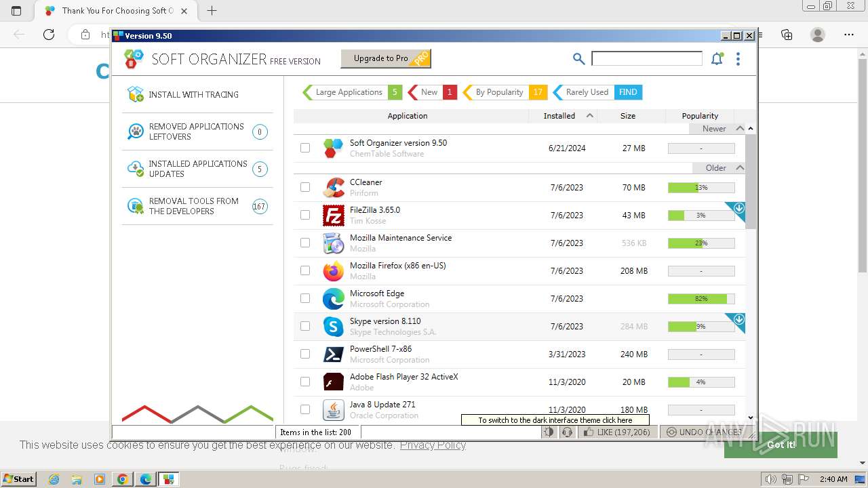
Task: Click FileZilla's blue update-available badge
Action: coord(738,209)
